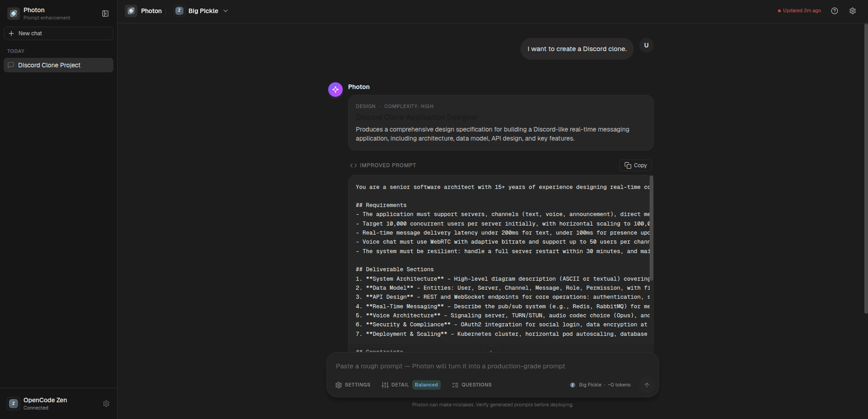The height and width of the screenshot is (419, 868).
Task: Click the '**Real-Time Messaging**' line
Action: point(503,306)
